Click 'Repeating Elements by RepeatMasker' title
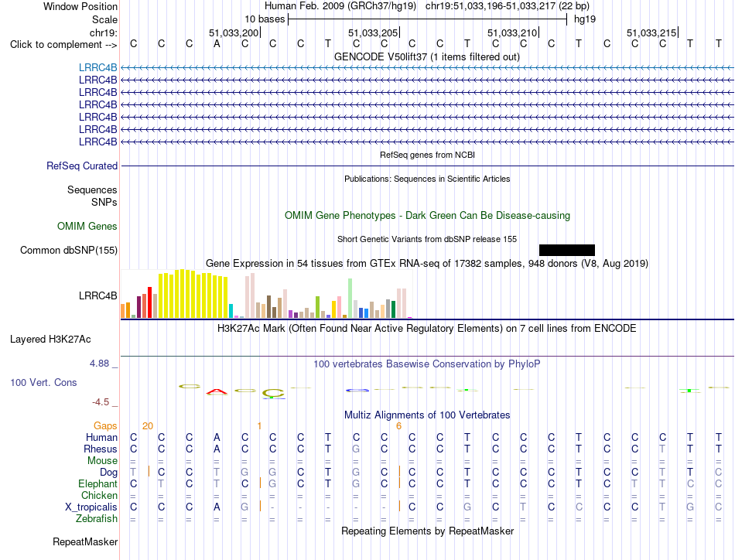Screen dimensions: 735x560 tap(427, 531)
